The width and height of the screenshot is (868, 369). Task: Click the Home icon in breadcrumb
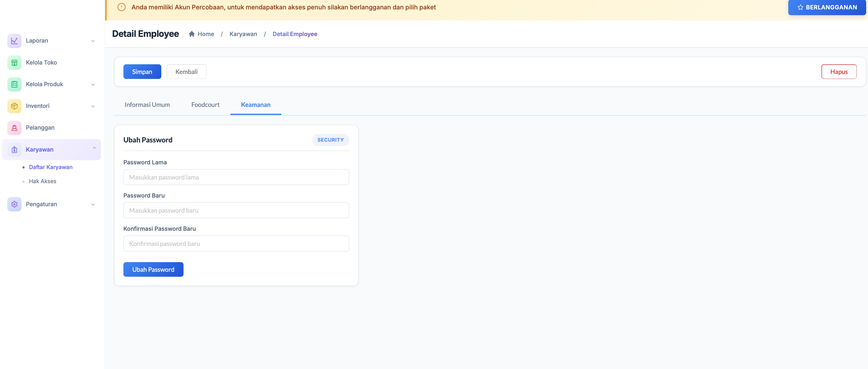[x=192, y=34]
